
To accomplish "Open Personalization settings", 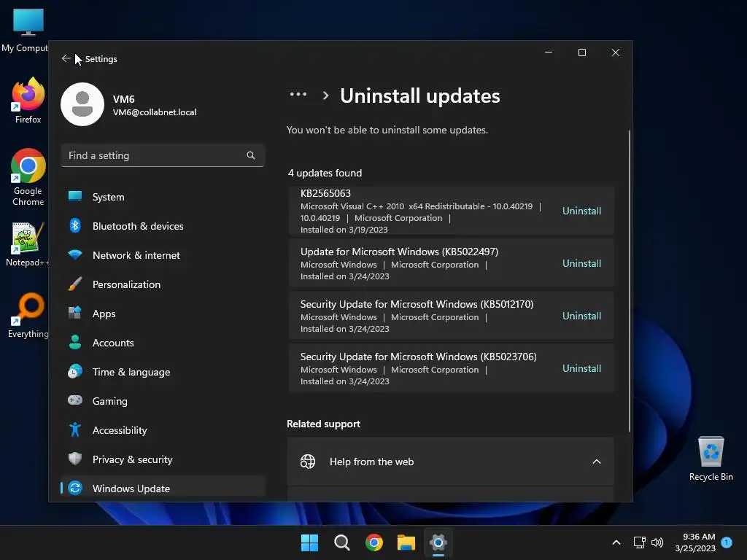I will (163, 284).
